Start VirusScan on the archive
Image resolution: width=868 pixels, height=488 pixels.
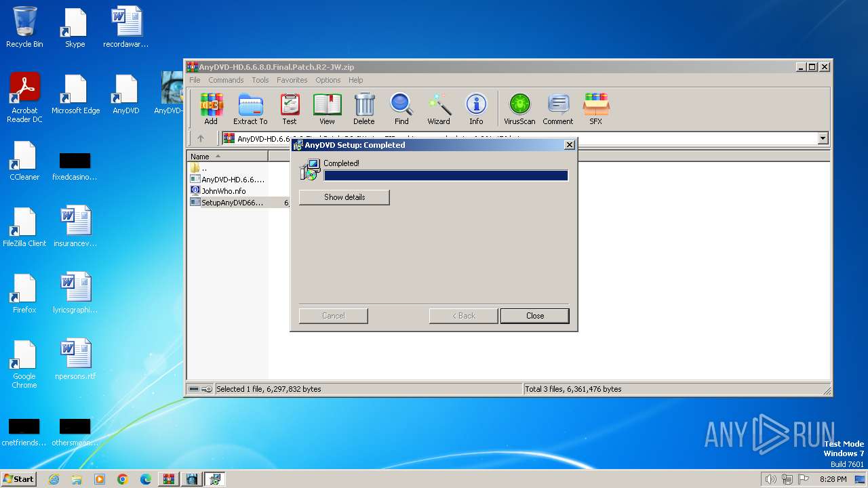[x=519, y=109]
